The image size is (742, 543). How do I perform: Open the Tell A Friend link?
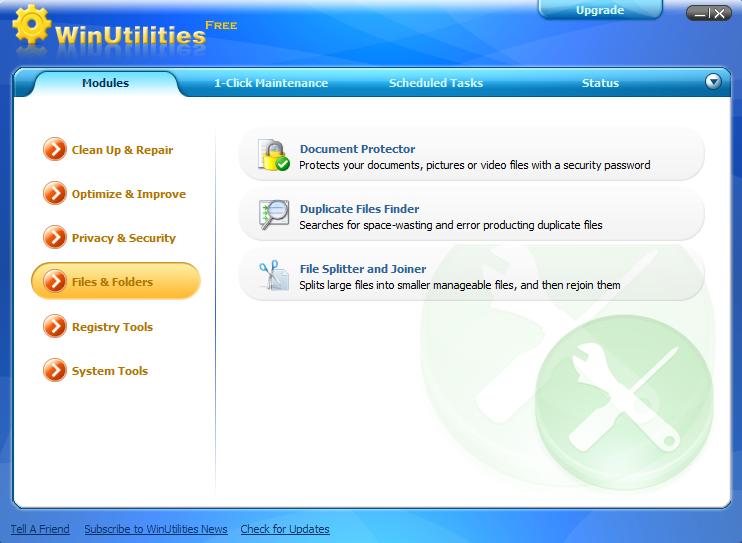coord(40,529)
